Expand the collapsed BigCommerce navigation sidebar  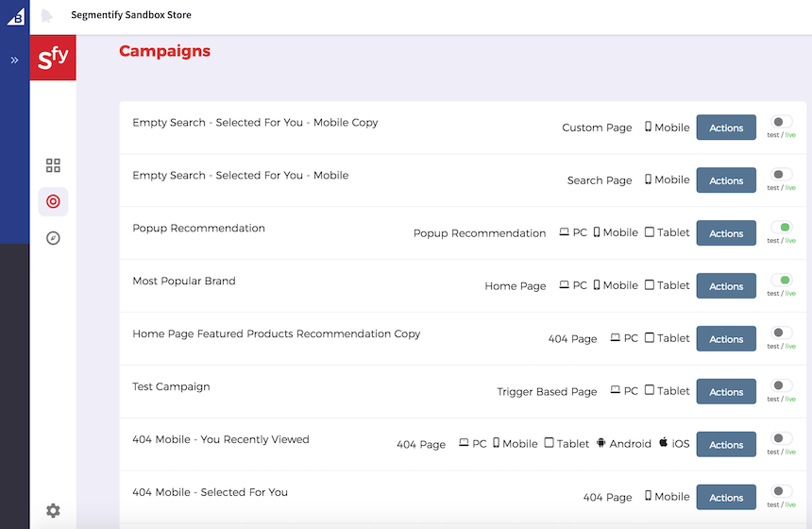pos(14,60)
